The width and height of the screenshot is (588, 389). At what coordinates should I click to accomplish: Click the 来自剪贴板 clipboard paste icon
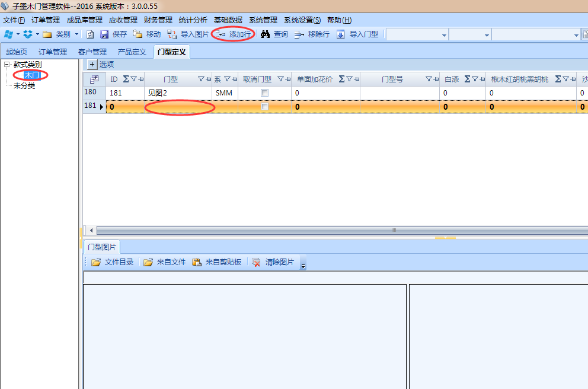coord(197,262)
